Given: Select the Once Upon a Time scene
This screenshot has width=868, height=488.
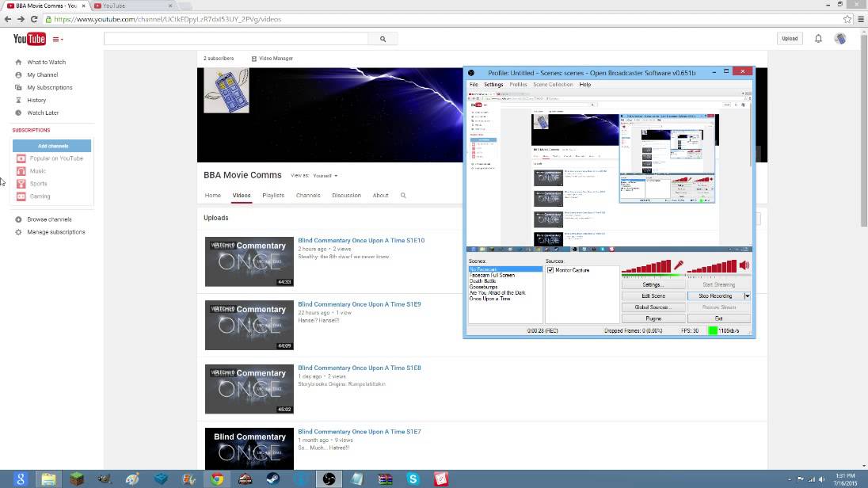Looking at the screenshot, I should pyautogui.click(x=490, y=299).
